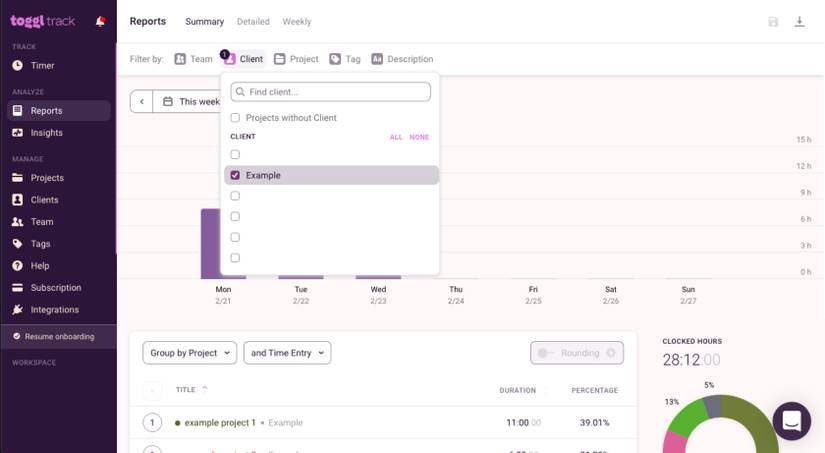825x453 pixels.
Task: Check the blank client just above Example
Action: click(x=235, y=155)
